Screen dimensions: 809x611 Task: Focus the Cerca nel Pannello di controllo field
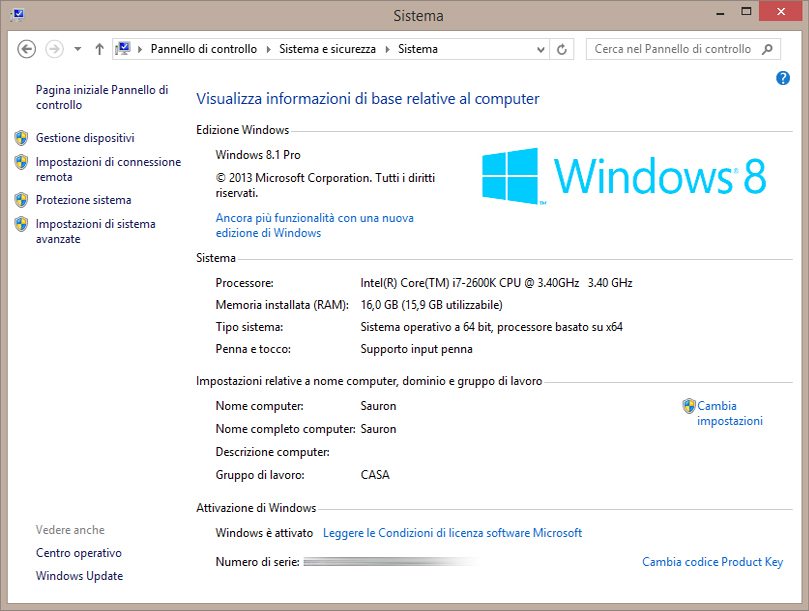[671, 49]
